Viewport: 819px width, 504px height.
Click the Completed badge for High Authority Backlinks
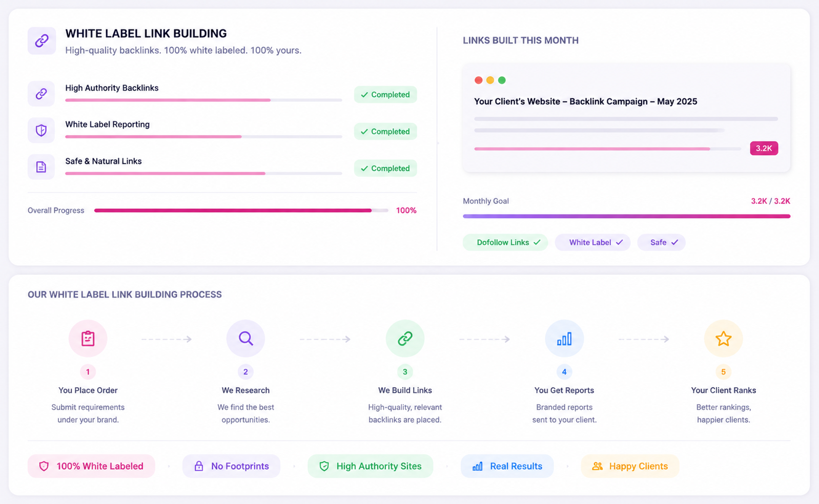click(x=385, y=95)
